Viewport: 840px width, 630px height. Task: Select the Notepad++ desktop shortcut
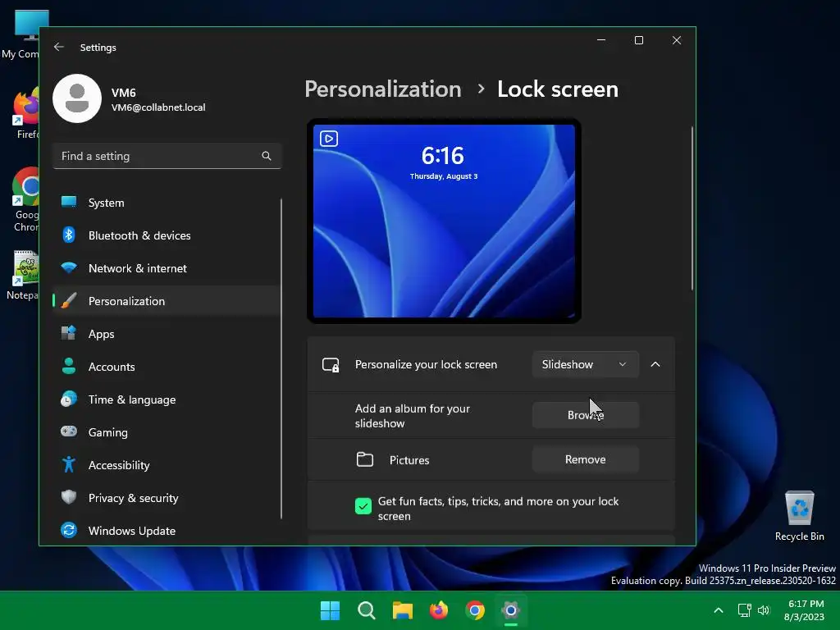(x=24, y=275)
